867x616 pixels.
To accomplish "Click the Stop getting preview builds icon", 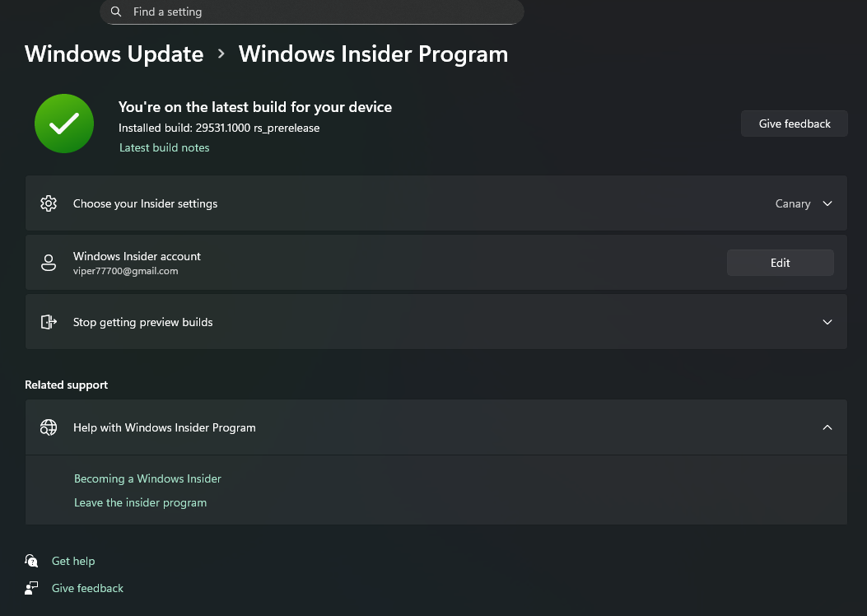I will click(49, 322).
